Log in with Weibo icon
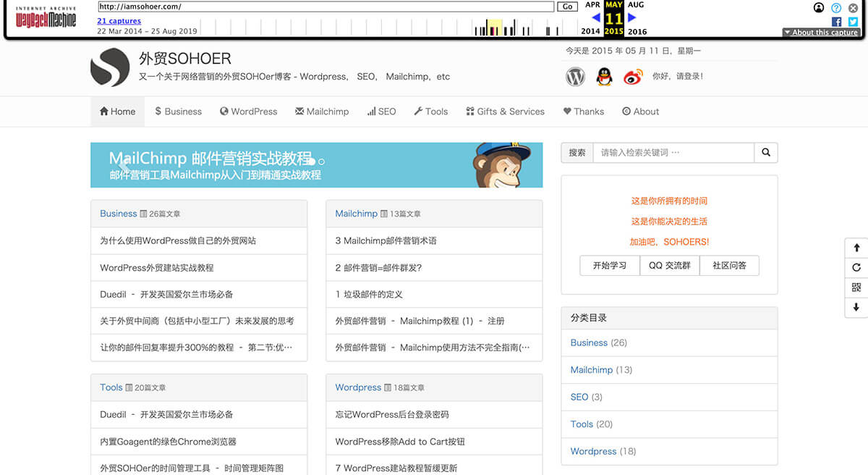868x475 pixels. click(x=633, y=76)
